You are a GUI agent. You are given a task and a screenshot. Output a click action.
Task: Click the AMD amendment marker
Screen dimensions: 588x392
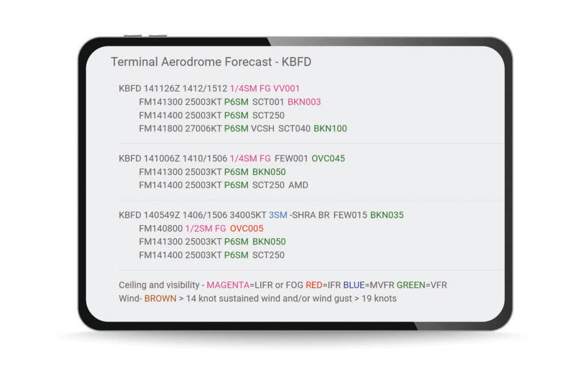[x=298, y=185]
